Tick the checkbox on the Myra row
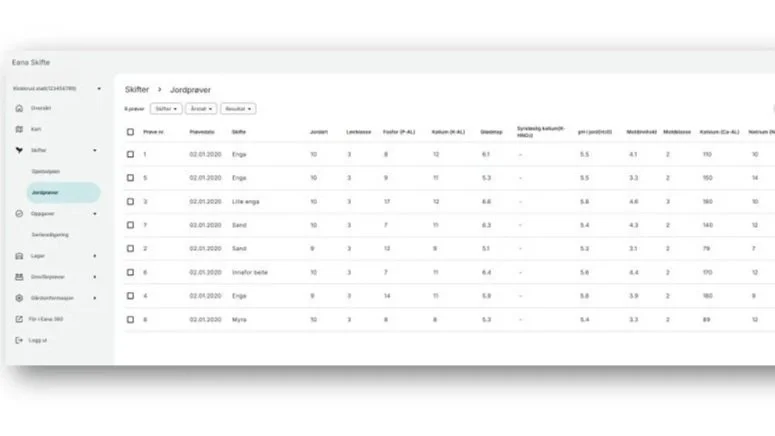Image resolution: width=775 pixels, height=436 pixels. pos(130,320)
